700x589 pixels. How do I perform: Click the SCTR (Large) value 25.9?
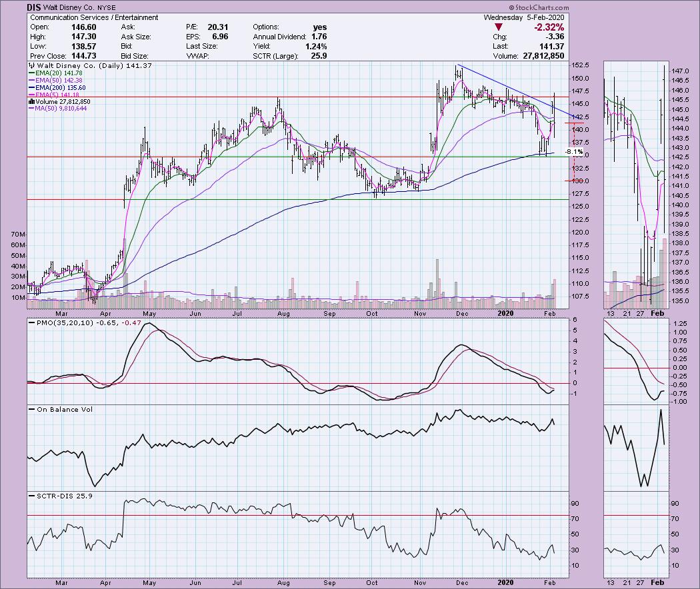click(319, 56)
